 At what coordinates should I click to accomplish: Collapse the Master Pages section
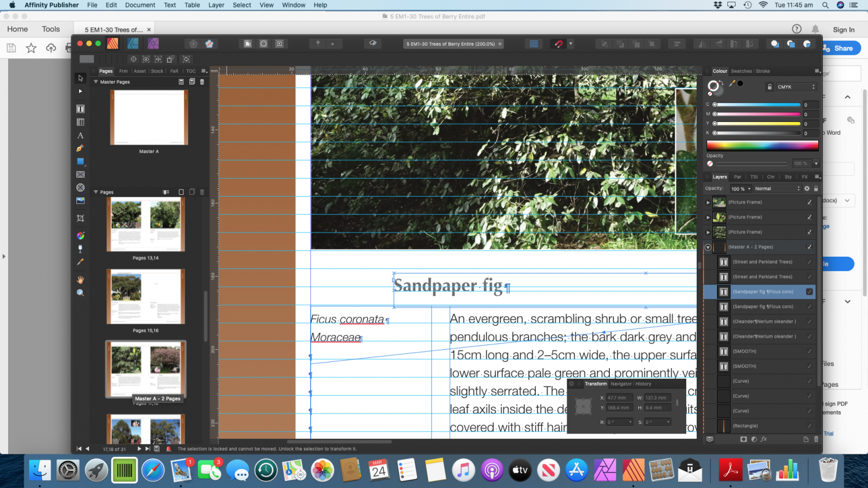[x=96, y=82]
